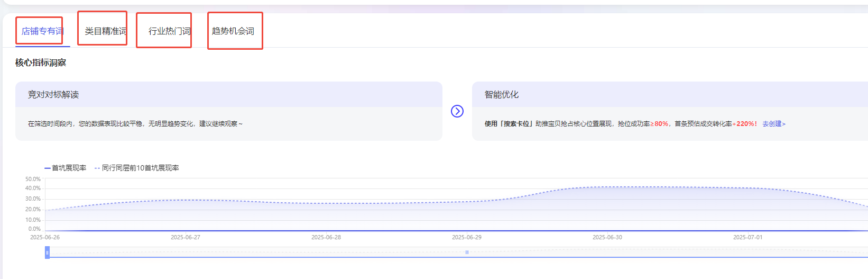Click the left handle of chart range slider
The width and height of the screenshot is (868, 279).
[47, 253]
